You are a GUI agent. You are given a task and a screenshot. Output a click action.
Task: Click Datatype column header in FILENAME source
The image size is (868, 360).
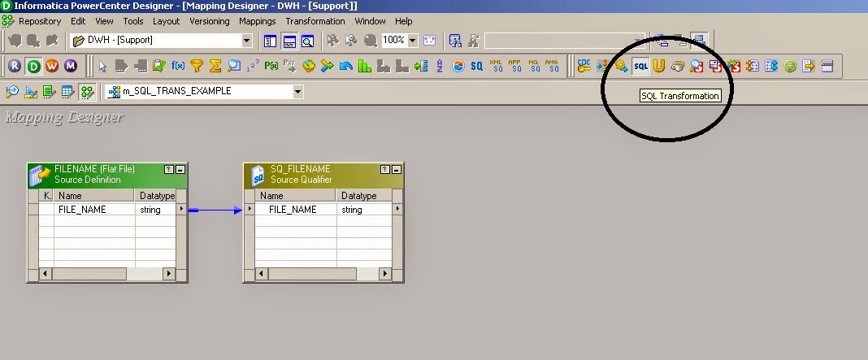155,196
